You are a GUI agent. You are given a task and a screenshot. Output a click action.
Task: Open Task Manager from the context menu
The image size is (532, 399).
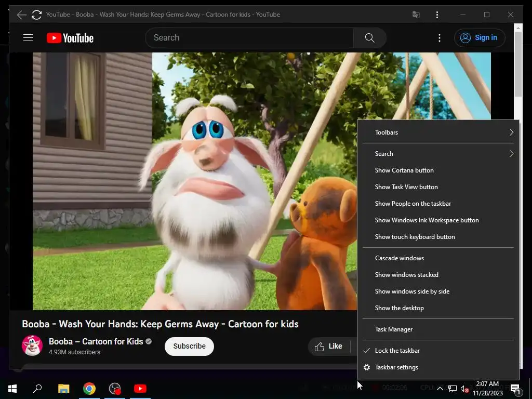click(438, 329)
